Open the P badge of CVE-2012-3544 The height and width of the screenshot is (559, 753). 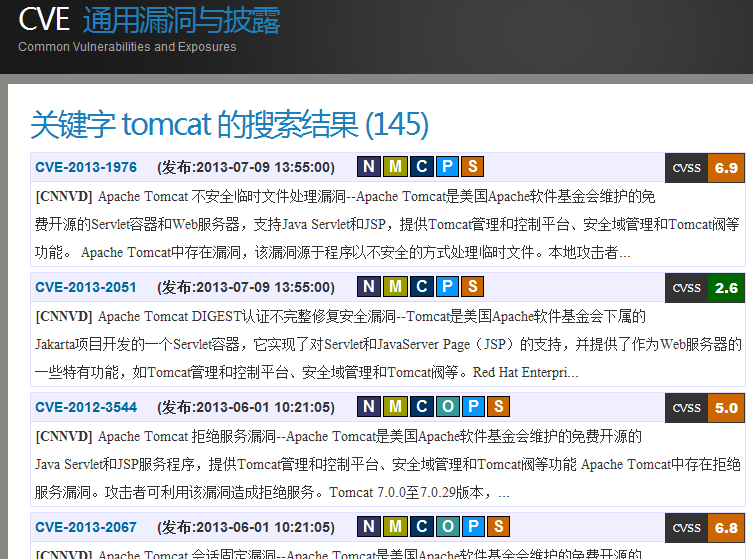474,407
